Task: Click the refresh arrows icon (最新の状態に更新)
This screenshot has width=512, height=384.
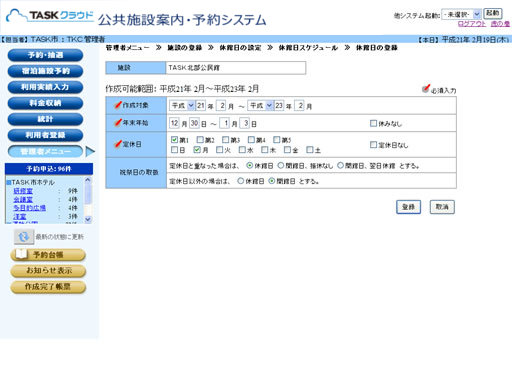Action: [x=24, y=237]
